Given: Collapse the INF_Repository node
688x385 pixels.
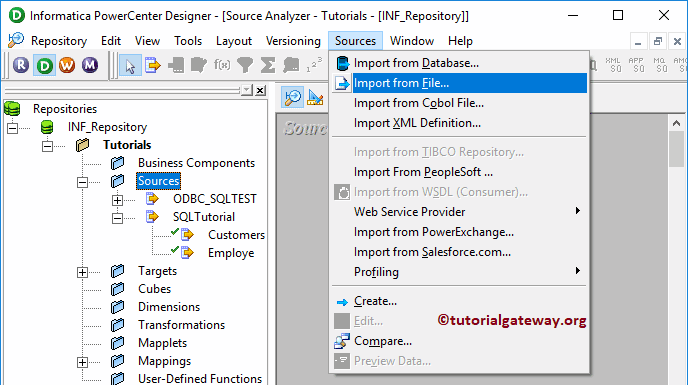Looking at the screenshot, I should tap(12, 128).
